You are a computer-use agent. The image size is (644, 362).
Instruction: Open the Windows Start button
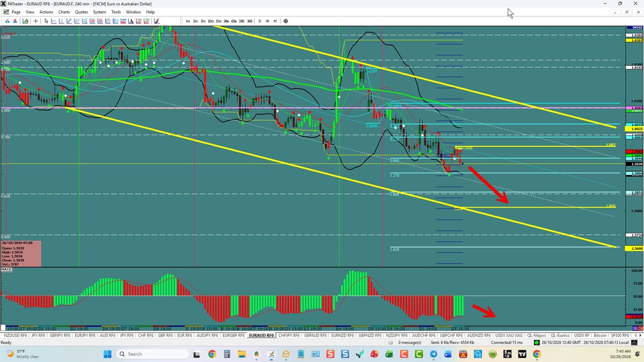click(x=106, y=354)
